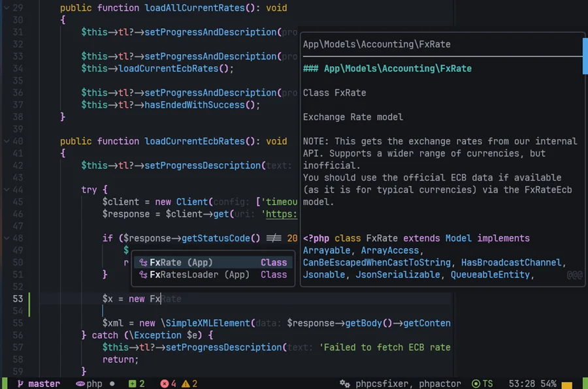Click Model in 'extends Model'

pos(458,238)
